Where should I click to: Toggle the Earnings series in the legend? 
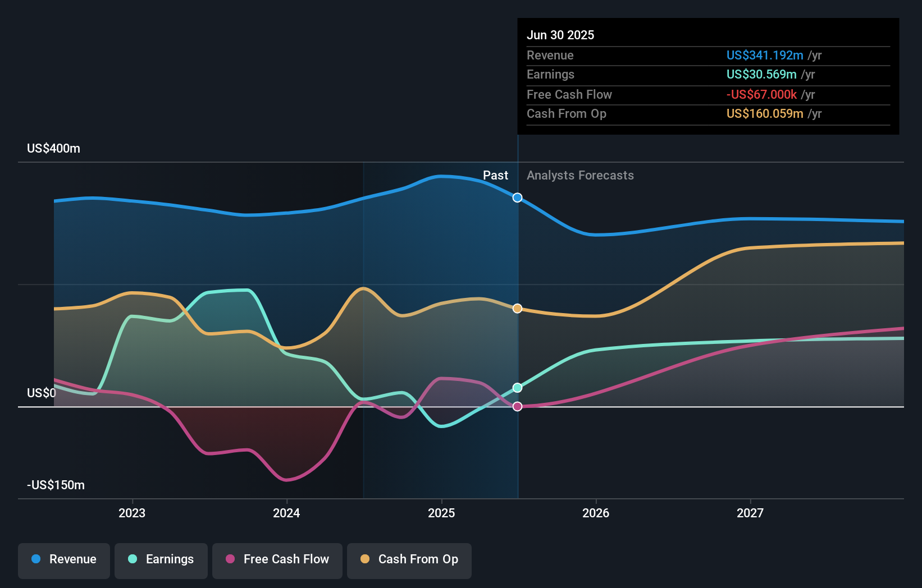click(x=161, y=560)
